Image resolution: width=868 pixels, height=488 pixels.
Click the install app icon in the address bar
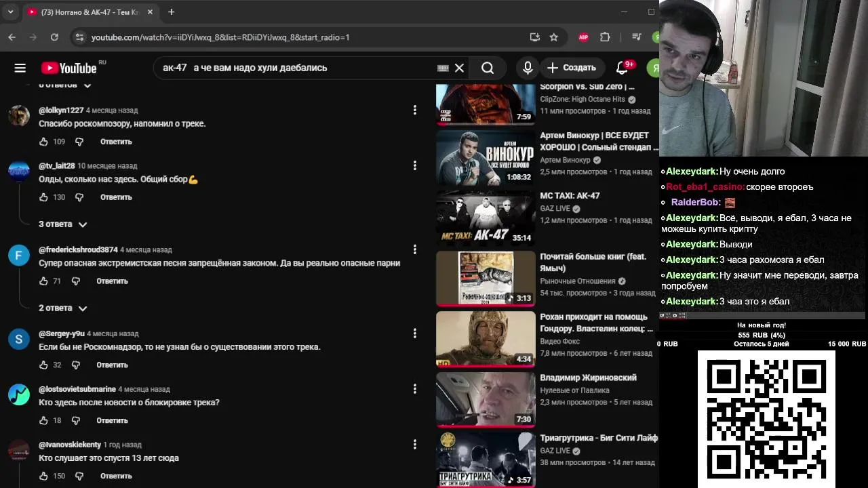534,37
